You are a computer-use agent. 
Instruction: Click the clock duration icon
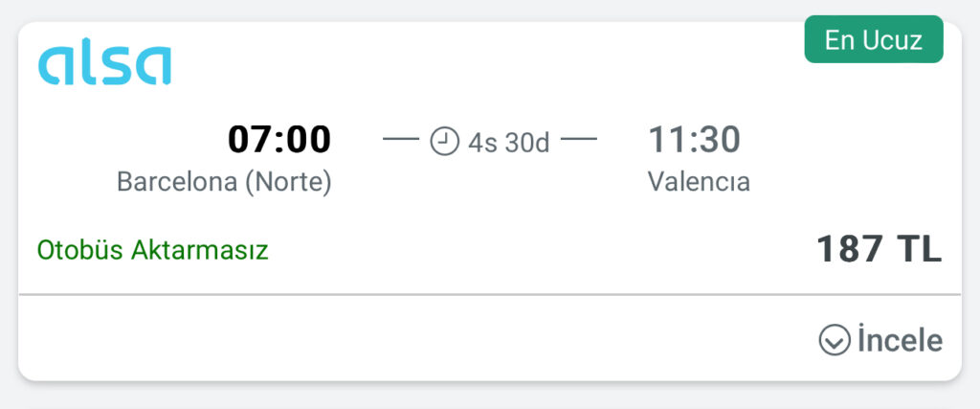444,142
